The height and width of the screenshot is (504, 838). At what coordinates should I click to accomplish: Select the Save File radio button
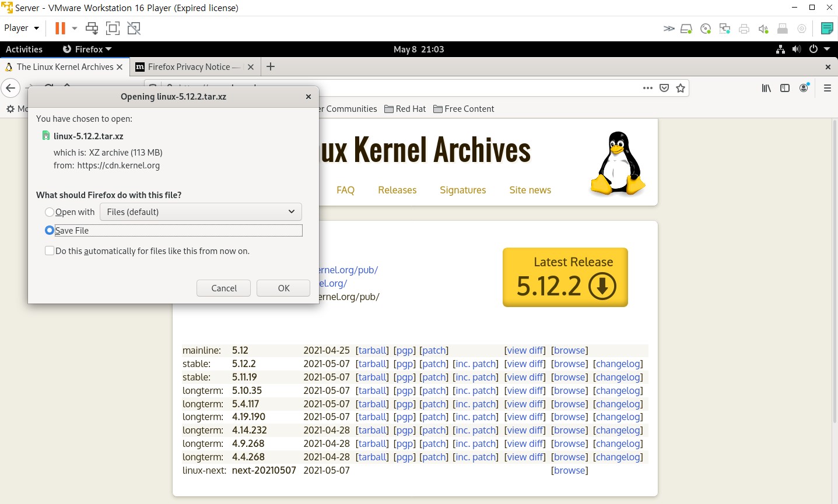click(50, 231)
